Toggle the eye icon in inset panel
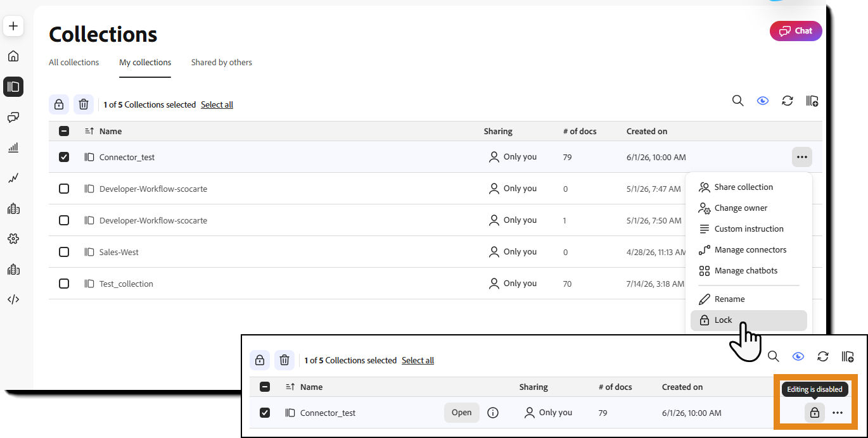The image size is (868, 438). click(x=798, y=356)
